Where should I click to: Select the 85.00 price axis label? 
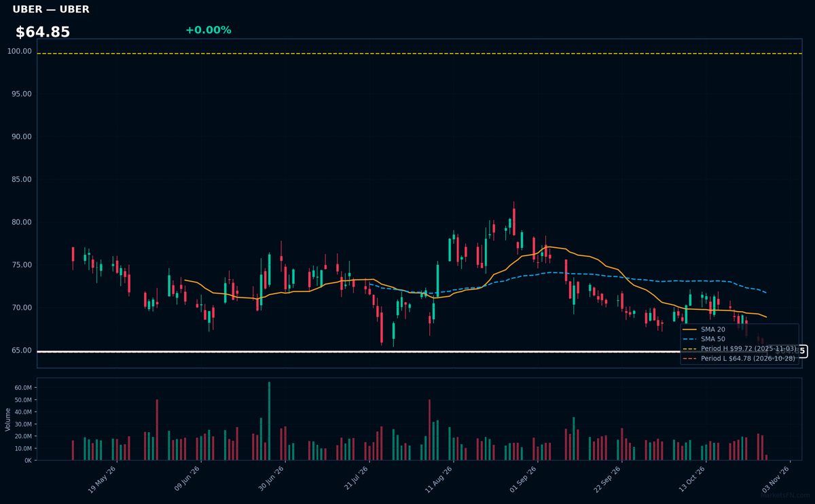coord(22,179)
